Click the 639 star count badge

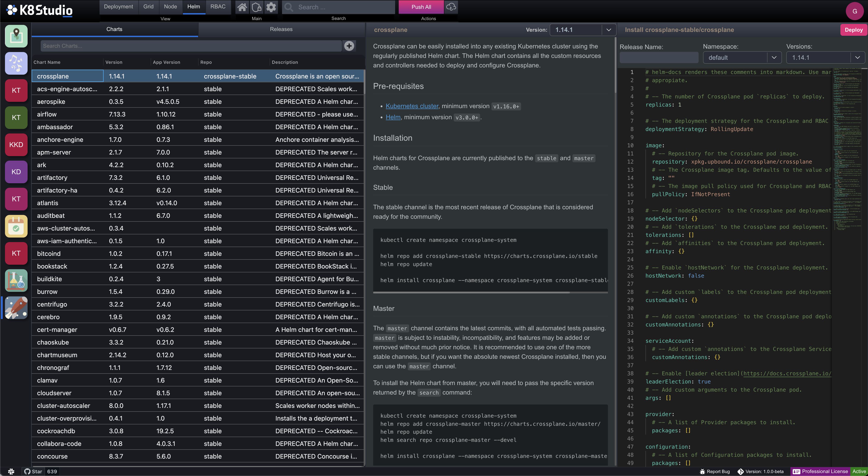[x=52, y=471]
